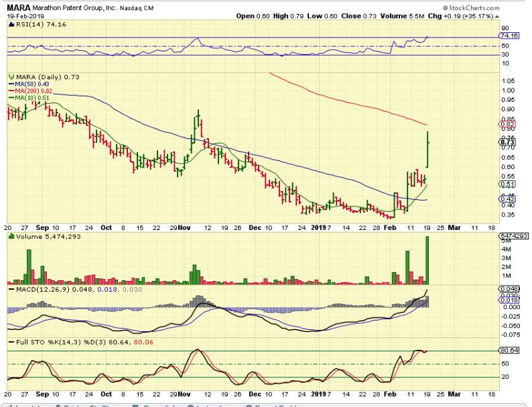
Task: Select the MA(50) 0.43 legend entry
Action: point(29,84)
